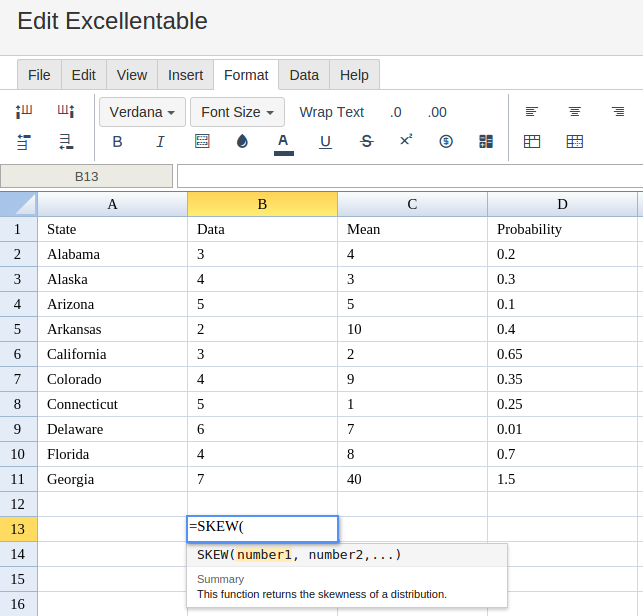This screenshot has width=643, height=616.
Task: Open the Insert menu tab
Action: pyautogui.click(x=185, y=75)
